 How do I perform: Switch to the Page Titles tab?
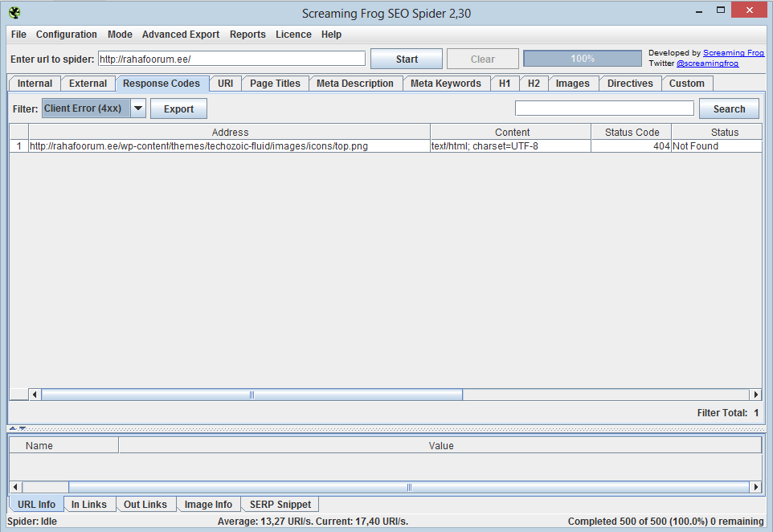(275, 84)
